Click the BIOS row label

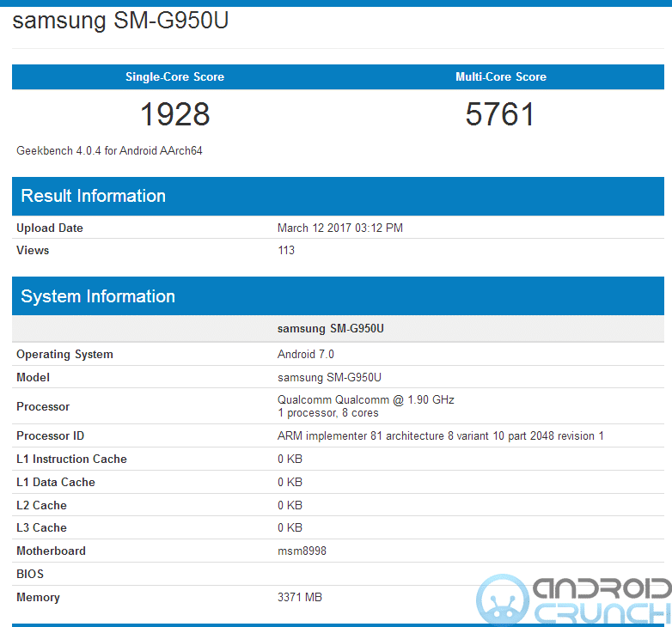pos(30,574)
